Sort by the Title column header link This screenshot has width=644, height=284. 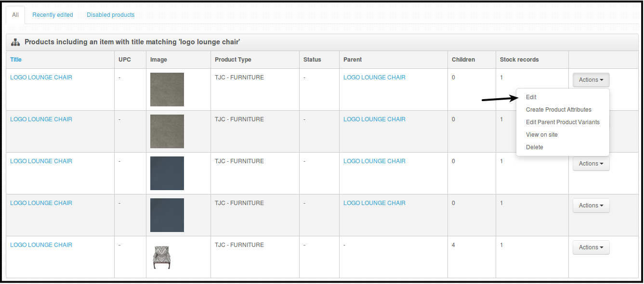point(16,60)
